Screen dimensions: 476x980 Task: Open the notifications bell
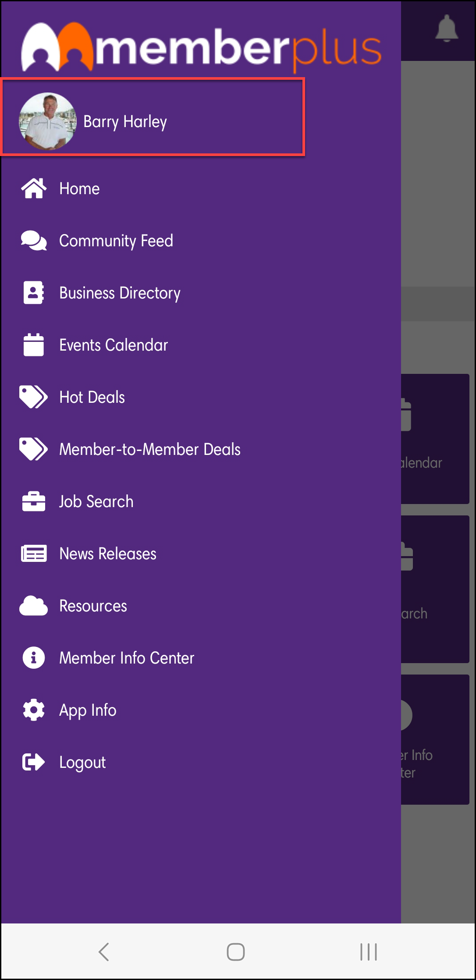coord(447,29)
